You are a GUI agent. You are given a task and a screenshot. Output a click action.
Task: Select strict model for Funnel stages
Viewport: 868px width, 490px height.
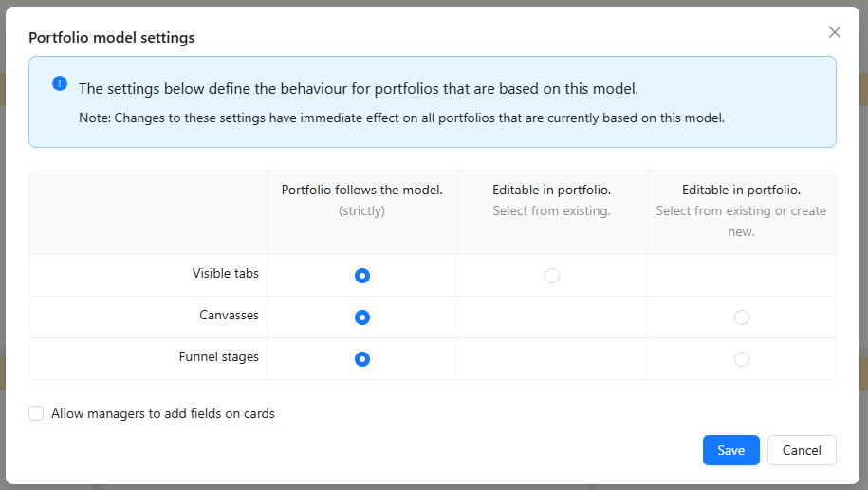(362, 359)
